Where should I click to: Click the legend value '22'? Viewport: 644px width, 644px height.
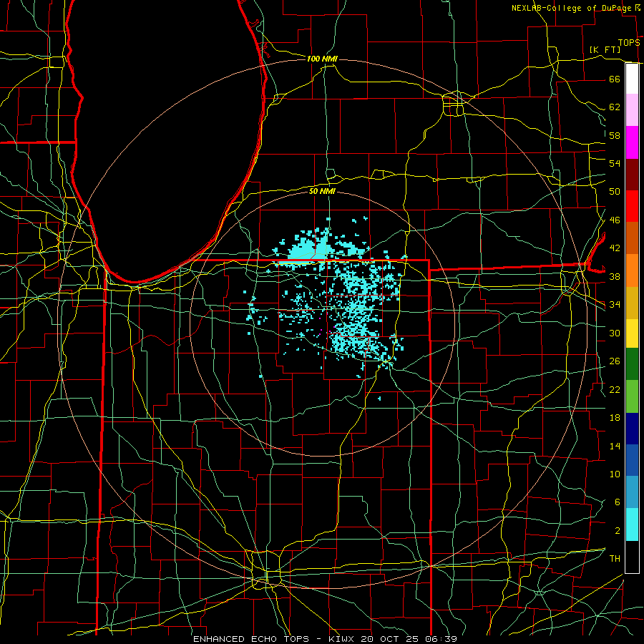(x=615, y=389)
